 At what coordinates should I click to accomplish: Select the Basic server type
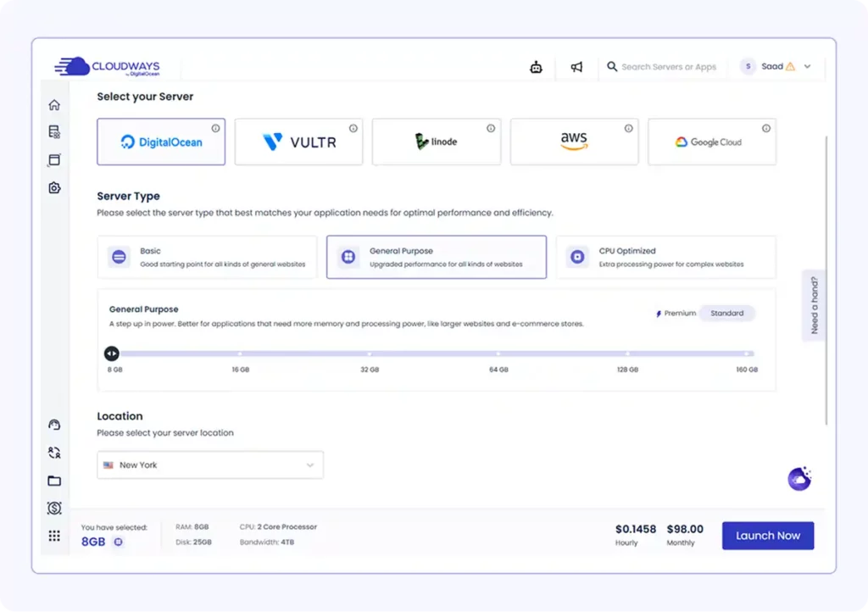208,256
